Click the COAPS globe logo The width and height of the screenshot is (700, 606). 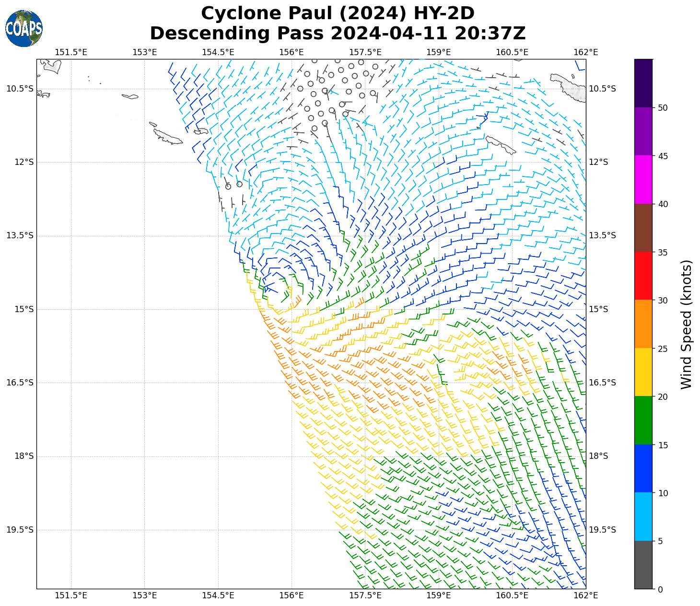(24, 29)
